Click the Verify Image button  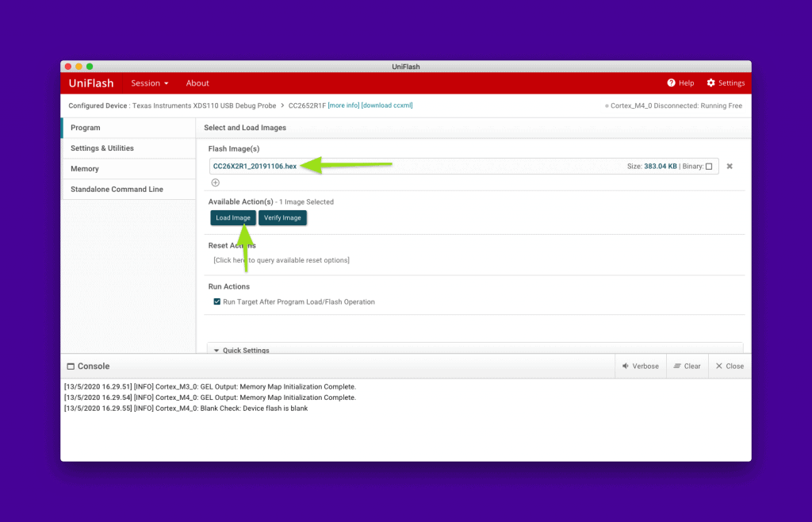click(x=282, y=217)
